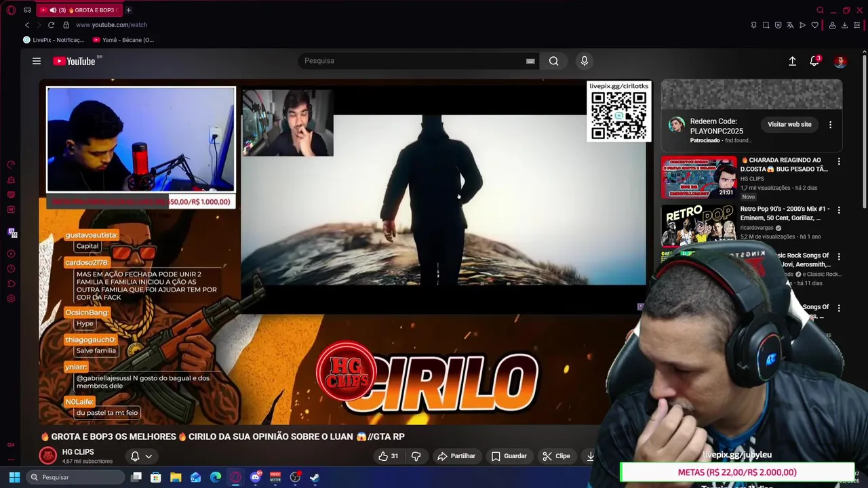Open File Explorer from taskbar
Viewport: 868px width, 488px height.
[176, 477]
